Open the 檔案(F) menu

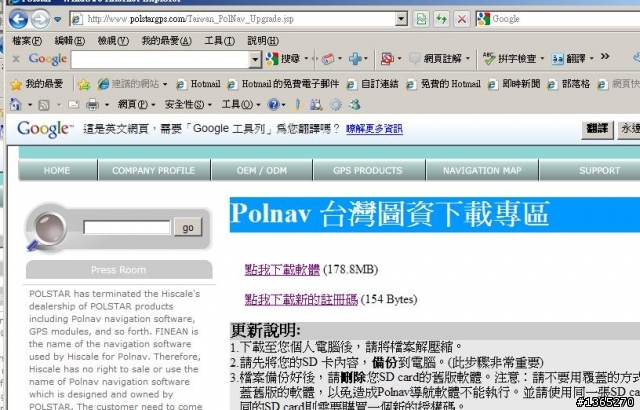pyautogui.click(x=27, y=41)
